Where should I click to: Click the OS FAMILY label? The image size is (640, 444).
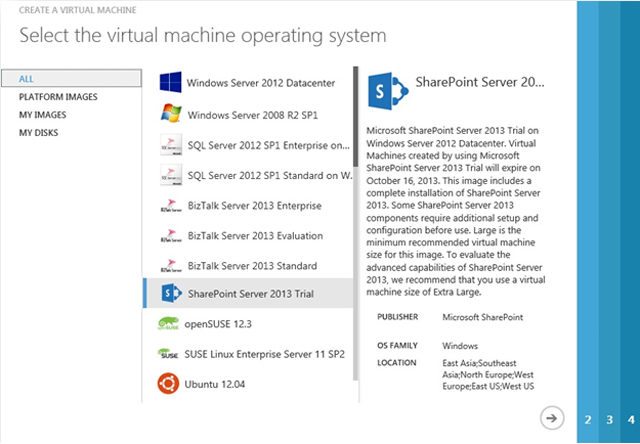(x=397, y=346)
